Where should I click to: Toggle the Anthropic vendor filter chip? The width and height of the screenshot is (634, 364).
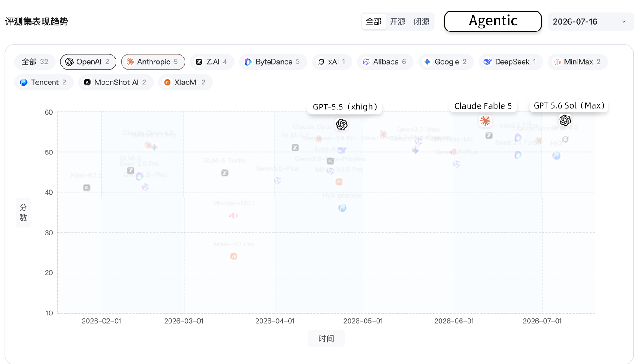[153, 62]
